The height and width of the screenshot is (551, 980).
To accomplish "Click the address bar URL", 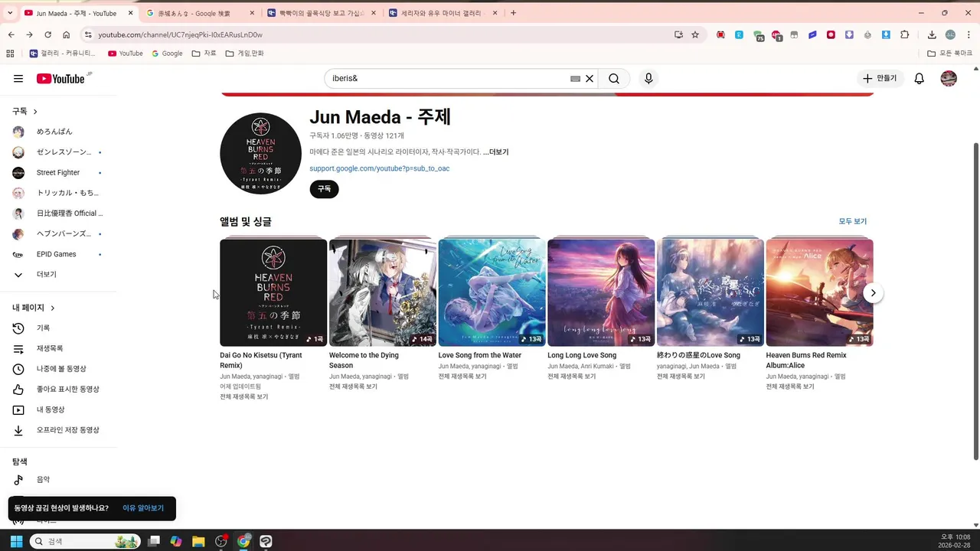I will (181, 34).
